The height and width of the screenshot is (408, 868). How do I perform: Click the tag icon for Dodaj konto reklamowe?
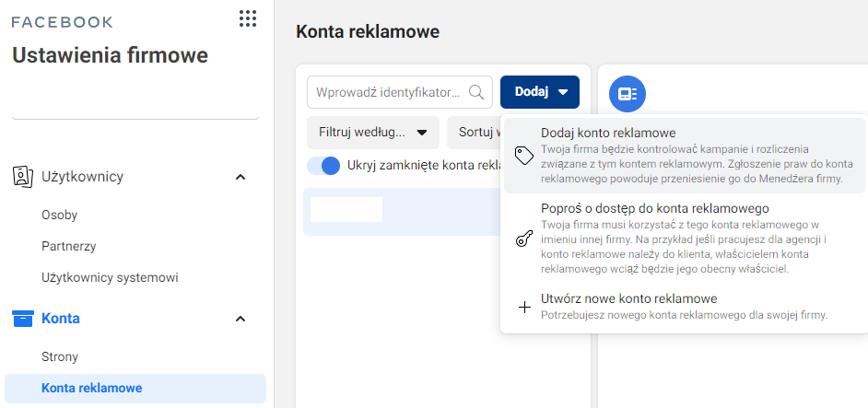(x=524, y=155)
